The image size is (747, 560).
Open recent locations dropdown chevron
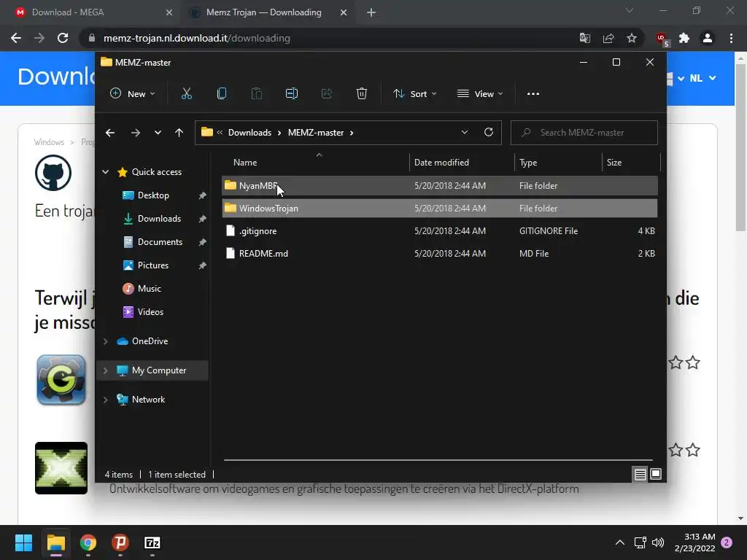pyautogui.click(x=158, y=133)
